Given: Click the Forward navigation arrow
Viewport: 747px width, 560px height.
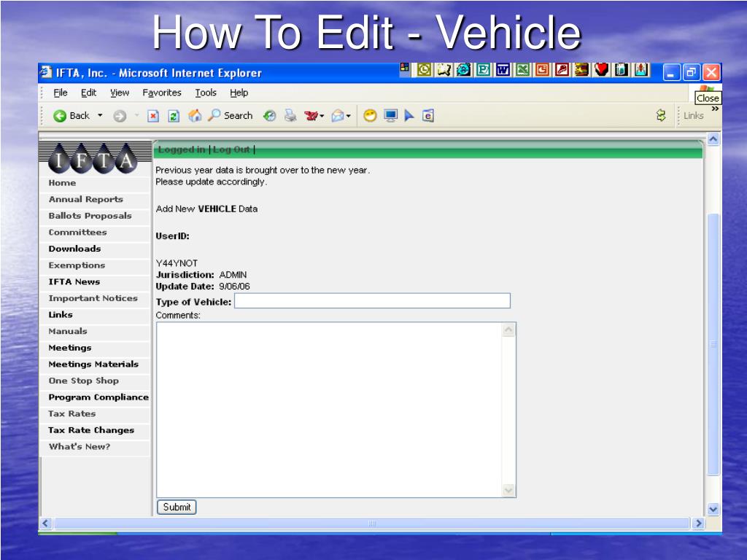Looking at the screenshot, I should [x=120, y=116].
